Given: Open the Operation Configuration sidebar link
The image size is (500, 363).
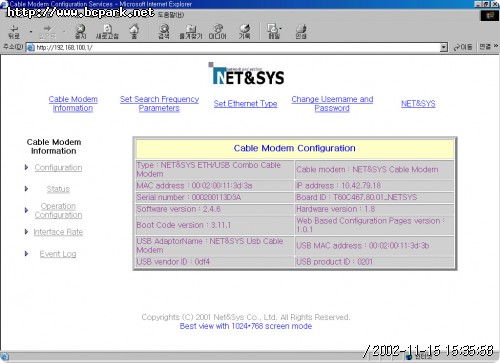Looking at the screenshot, I should click(x=58, y=211).
